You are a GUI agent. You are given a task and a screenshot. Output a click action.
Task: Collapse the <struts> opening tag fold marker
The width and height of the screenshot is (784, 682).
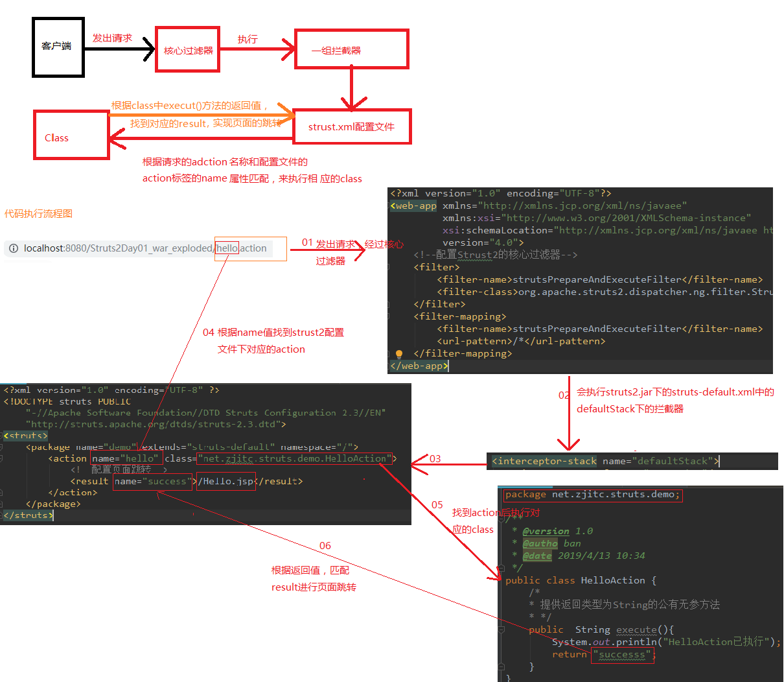pyautogui.click(x=1, y=436)
